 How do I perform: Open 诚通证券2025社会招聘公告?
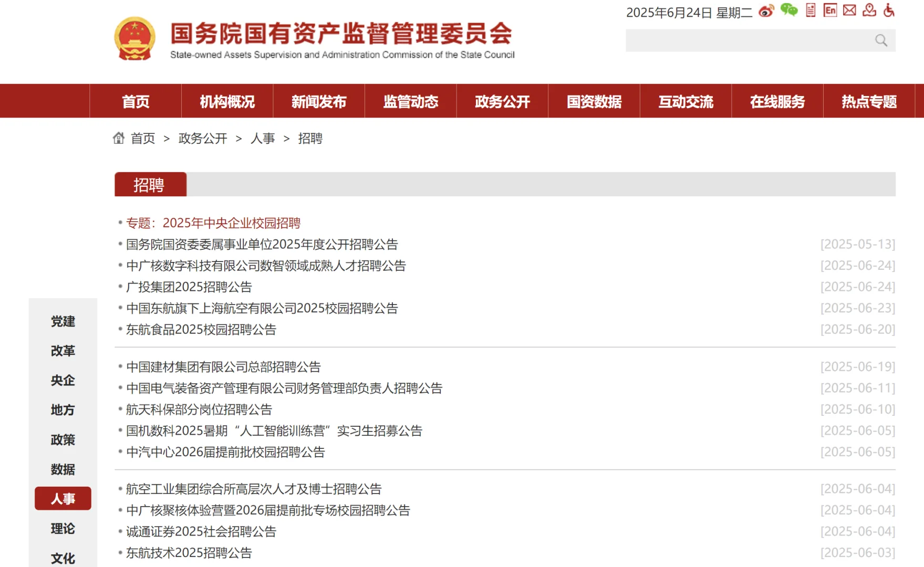tap(201, 532)
